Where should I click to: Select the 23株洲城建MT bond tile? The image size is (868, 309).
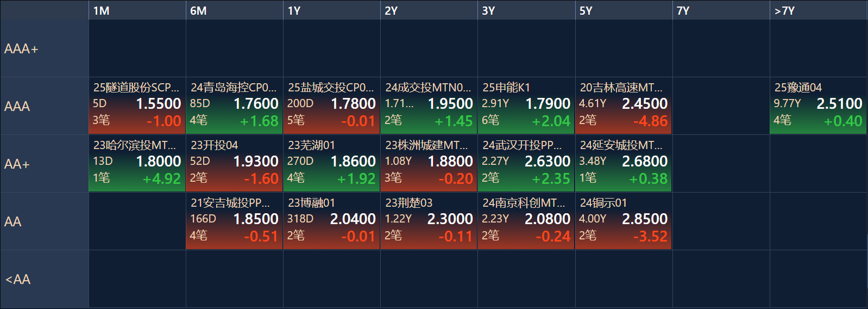429,164
